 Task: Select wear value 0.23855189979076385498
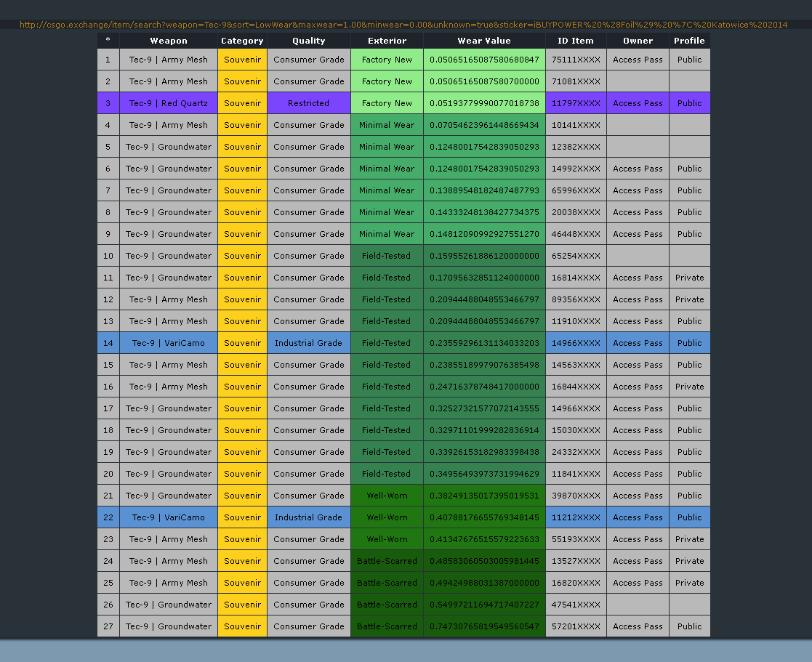(x=484, y=364)
